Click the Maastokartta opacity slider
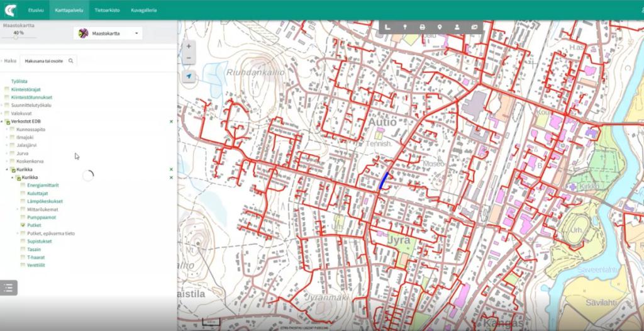 (15, 38)
